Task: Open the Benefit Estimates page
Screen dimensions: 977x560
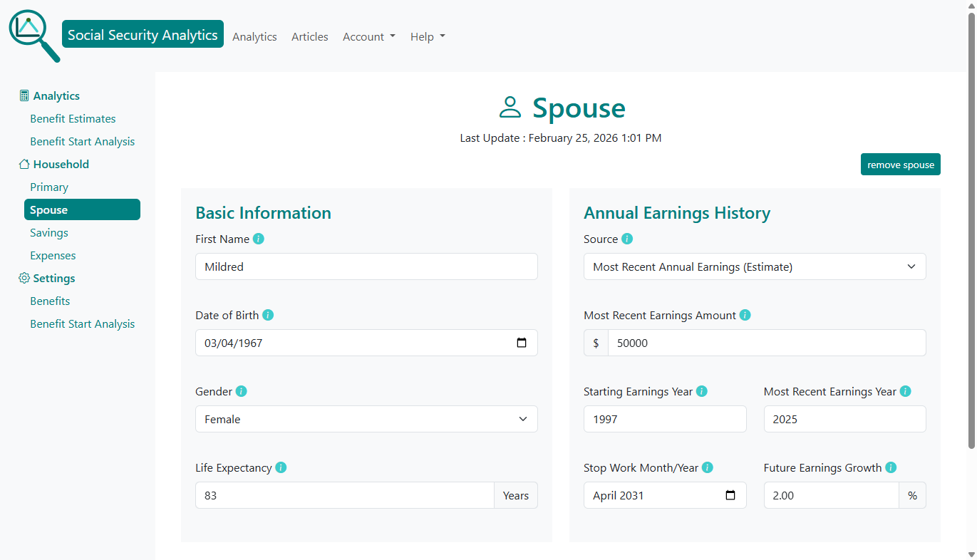Action: 73,118
